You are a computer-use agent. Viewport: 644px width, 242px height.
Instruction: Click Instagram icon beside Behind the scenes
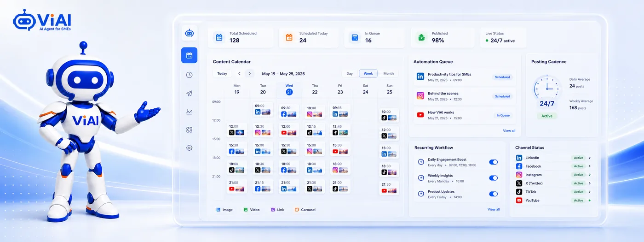[x=420, y=95]
